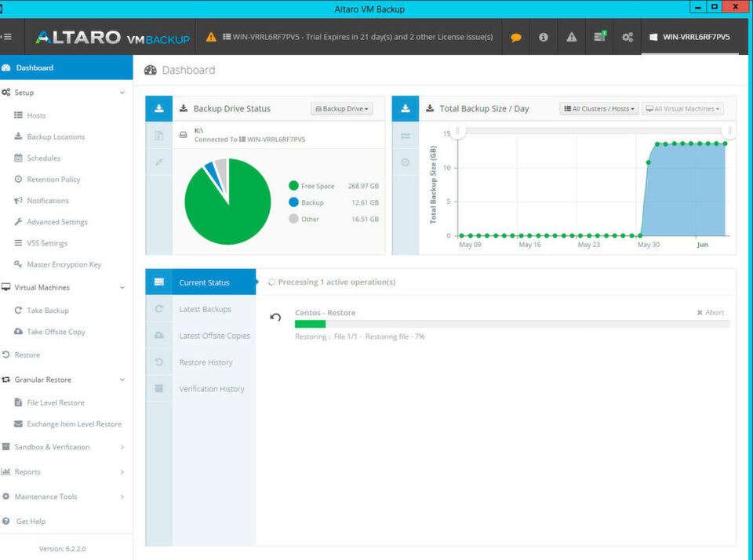Open Get Help
The image size is (753, 560).
pos(31,521)
